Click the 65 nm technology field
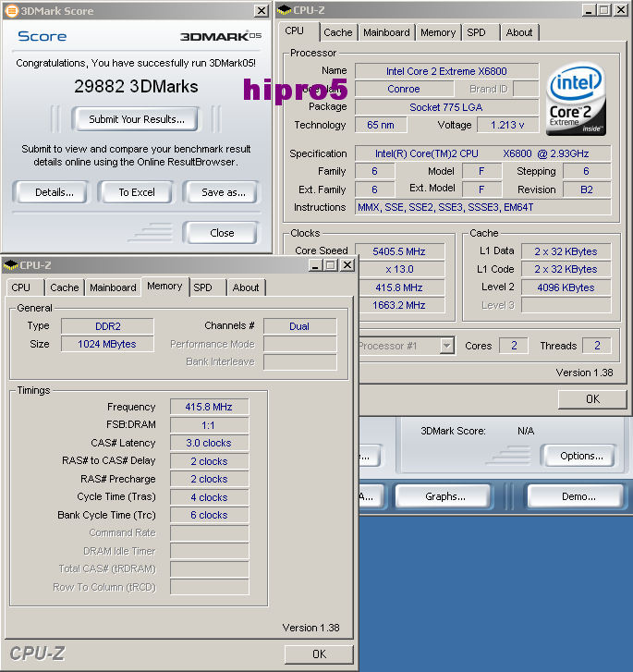633x672 pixels. coord(381,125)
